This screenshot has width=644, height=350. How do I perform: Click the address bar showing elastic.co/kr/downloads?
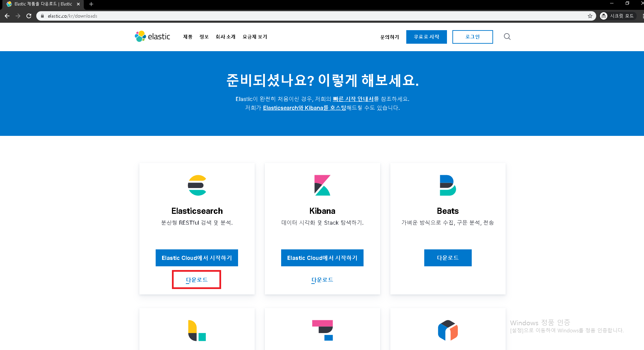click(x=315, y=16)
